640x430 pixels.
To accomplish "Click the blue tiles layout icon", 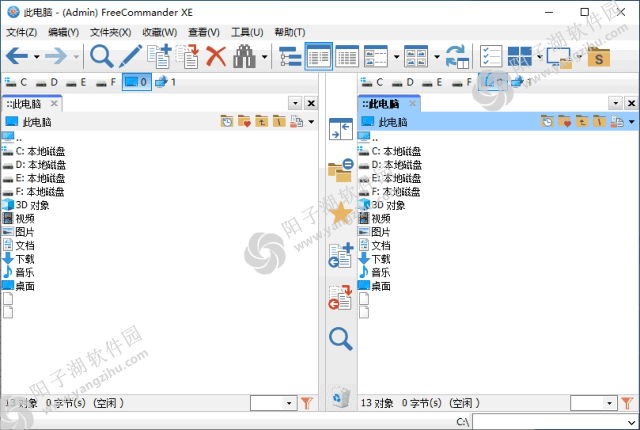I will click(x=519, y=56).
